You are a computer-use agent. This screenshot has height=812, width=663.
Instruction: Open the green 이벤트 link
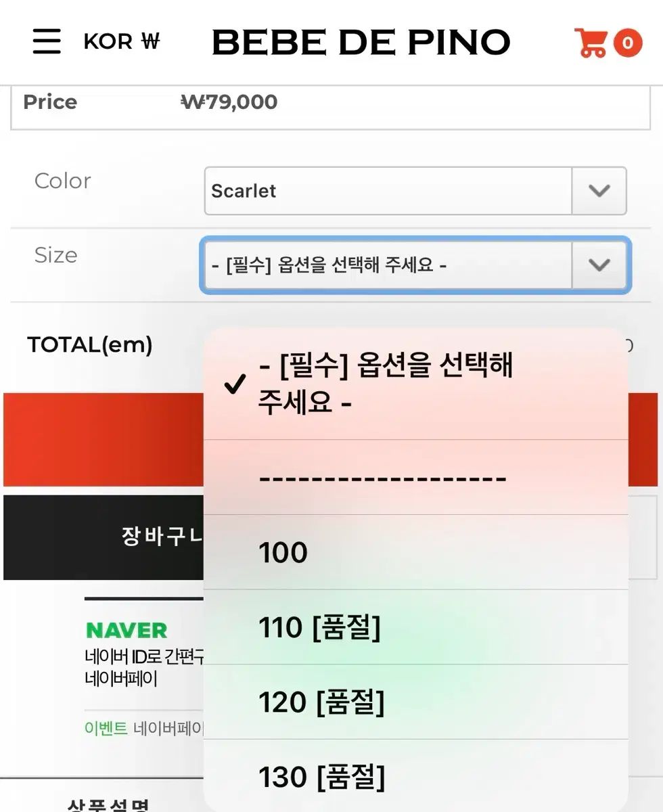tap(106, 728)
